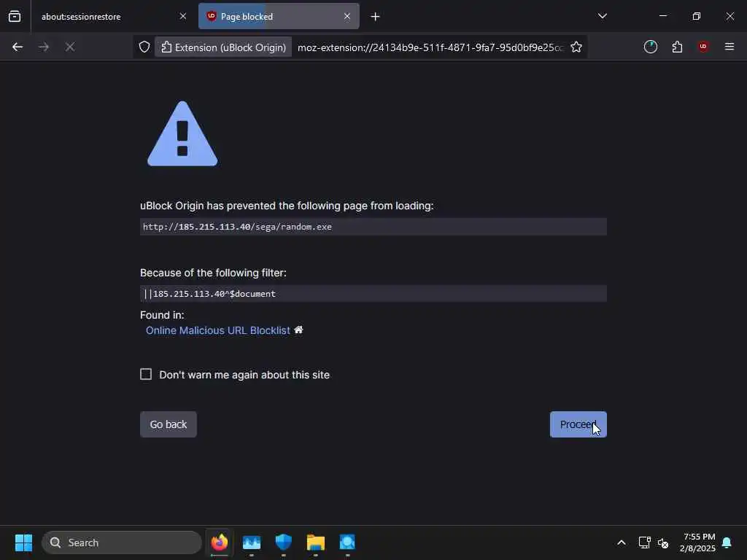Screen dimensions: 747x560
Task: Open Firefox View recent browsing icon
Action: tap(15, 16)
